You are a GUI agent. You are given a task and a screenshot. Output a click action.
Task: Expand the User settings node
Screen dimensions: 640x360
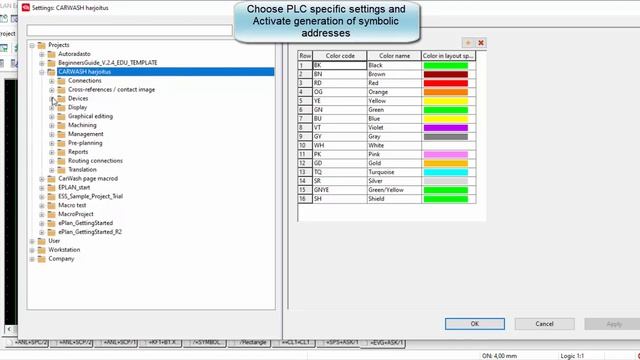(x=32, y=241)
